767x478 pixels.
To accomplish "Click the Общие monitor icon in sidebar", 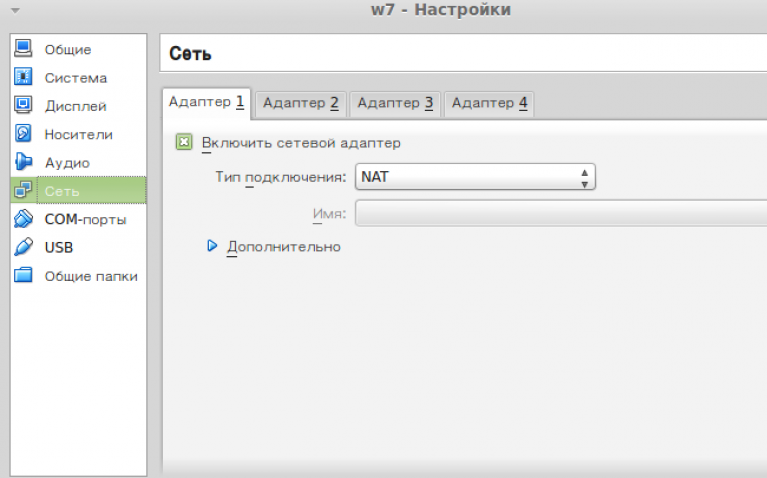I will [x=23, y=49].
